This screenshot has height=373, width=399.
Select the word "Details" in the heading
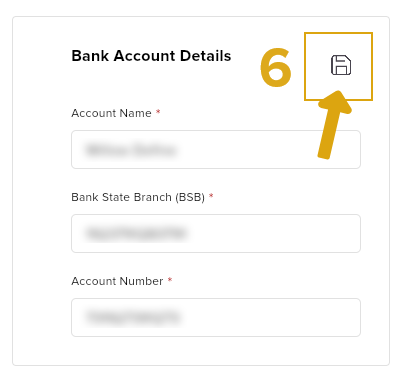click(205, 56)
